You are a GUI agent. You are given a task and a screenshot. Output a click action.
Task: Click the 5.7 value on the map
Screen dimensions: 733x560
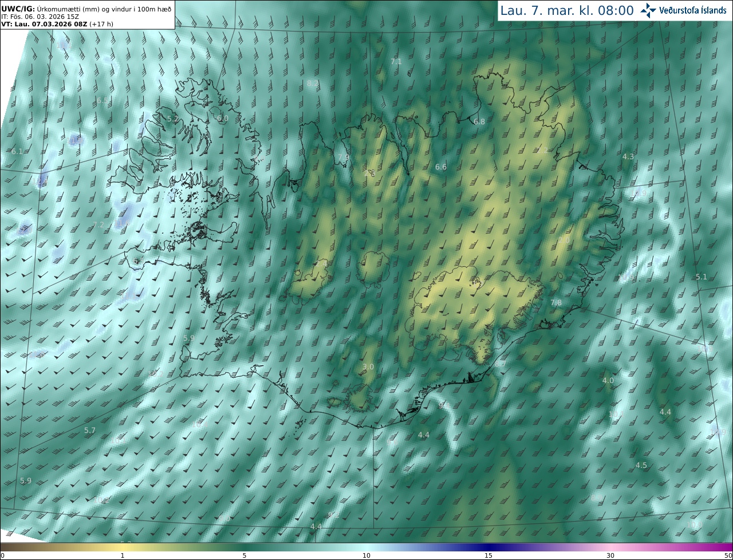[x=90, y=430]
